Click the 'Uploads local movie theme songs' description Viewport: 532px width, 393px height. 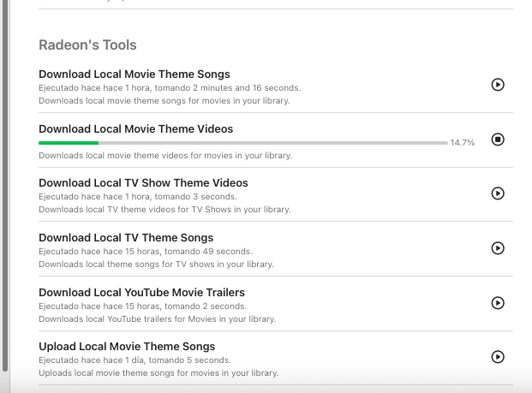(158, 373)
